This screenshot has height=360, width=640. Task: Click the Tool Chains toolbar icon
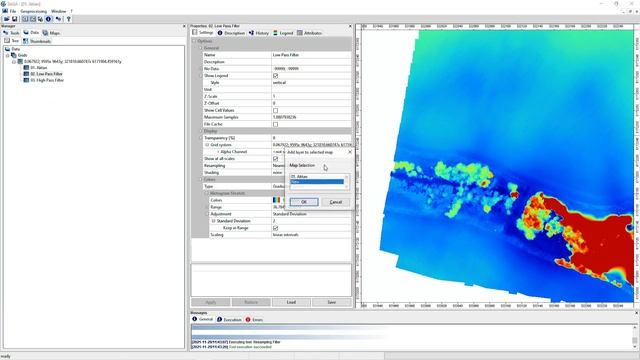[x=58, y=19]
